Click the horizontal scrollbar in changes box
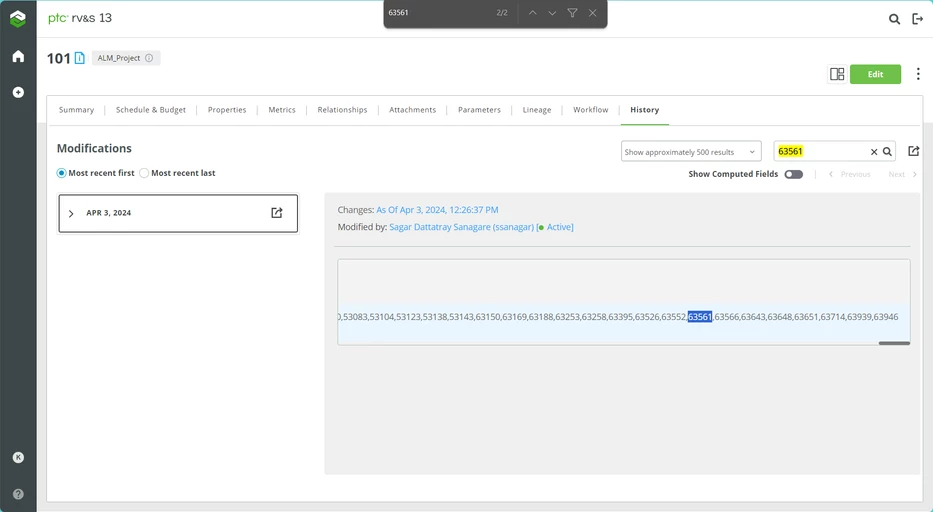Image resolution: width=933 pixels, height=512 pixels. [x=894, y=343]
